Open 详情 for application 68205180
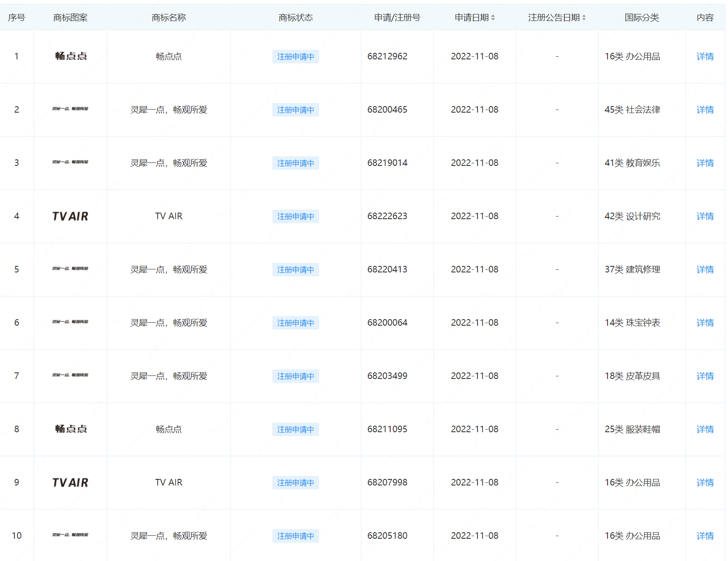This screenshot has width=728, height=561. click(x=705, y=536)
